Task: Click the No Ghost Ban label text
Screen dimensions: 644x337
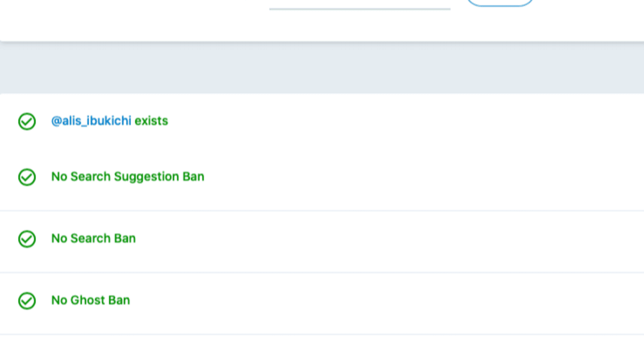Action: [x=91, y=300]
